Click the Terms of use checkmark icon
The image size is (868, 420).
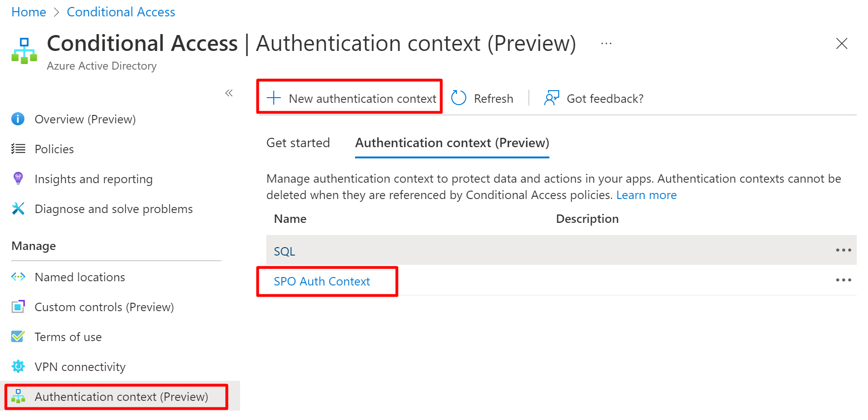coord(18,336)
